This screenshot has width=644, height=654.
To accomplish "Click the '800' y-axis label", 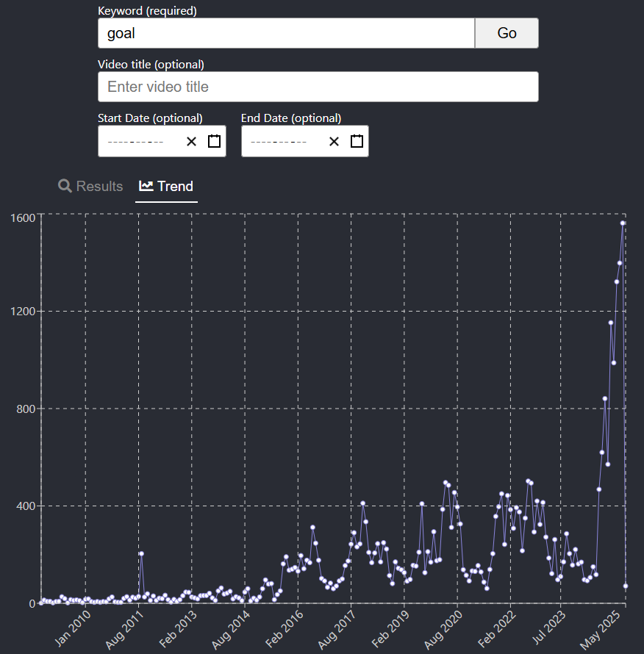I will coord(26,409).
